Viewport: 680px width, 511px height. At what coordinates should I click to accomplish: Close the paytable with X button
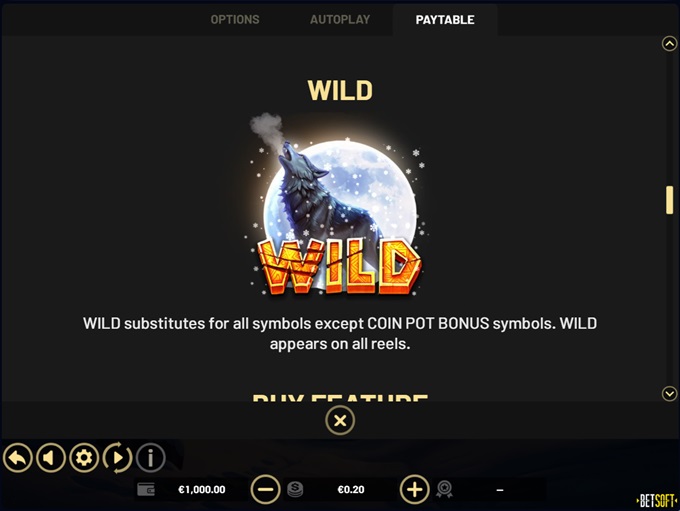pyautogui.click(x=340, y=420)
